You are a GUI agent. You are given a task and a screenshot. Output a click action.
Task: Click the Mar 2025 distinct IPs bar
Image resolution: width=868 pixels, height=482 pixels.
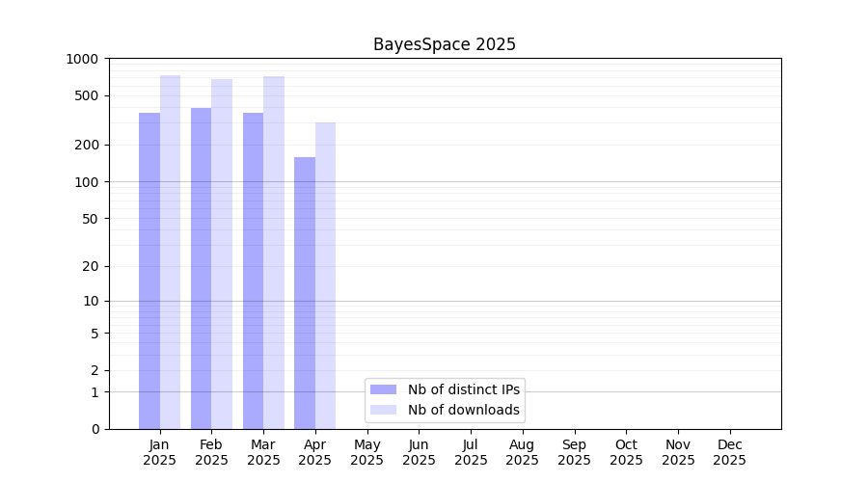click(x=253, y=271)
